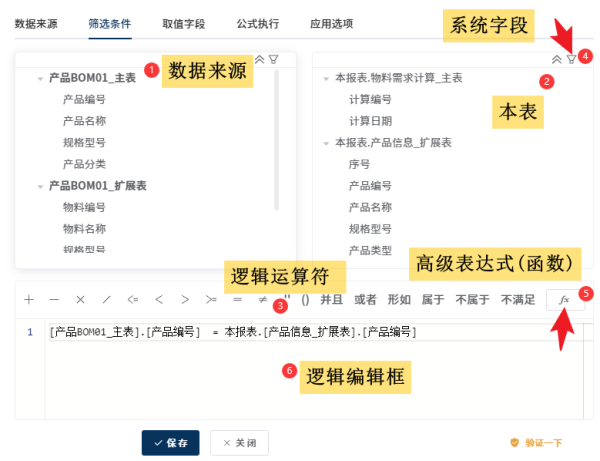Insert parentheses operator
Viewport: 600px width, 461px height.
point(305,300)
